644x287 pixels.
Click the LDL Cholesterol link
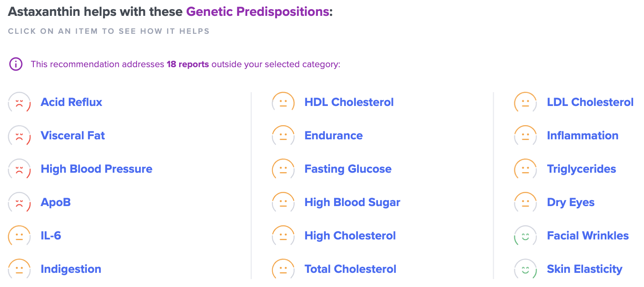pos(590,102)
